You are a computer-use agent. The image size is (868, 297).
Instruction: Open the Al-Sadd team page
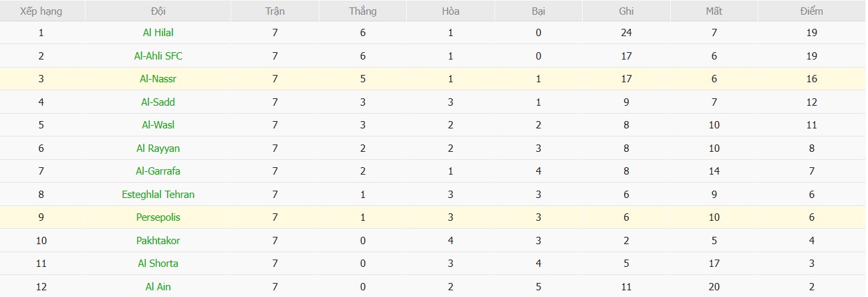(158, 102)
